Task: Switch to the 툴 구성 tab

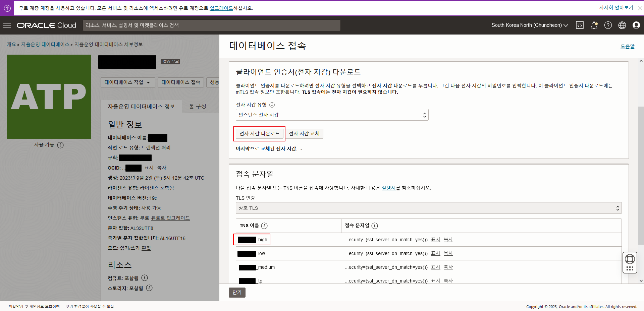Action: click(198, 106)
